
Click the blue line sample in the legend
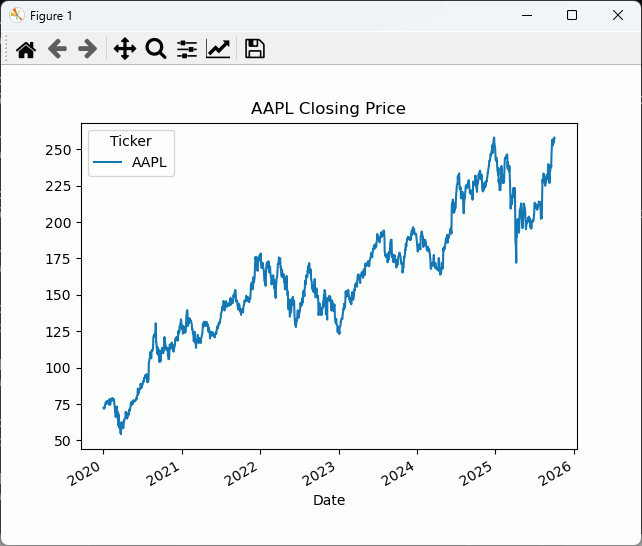108,162
